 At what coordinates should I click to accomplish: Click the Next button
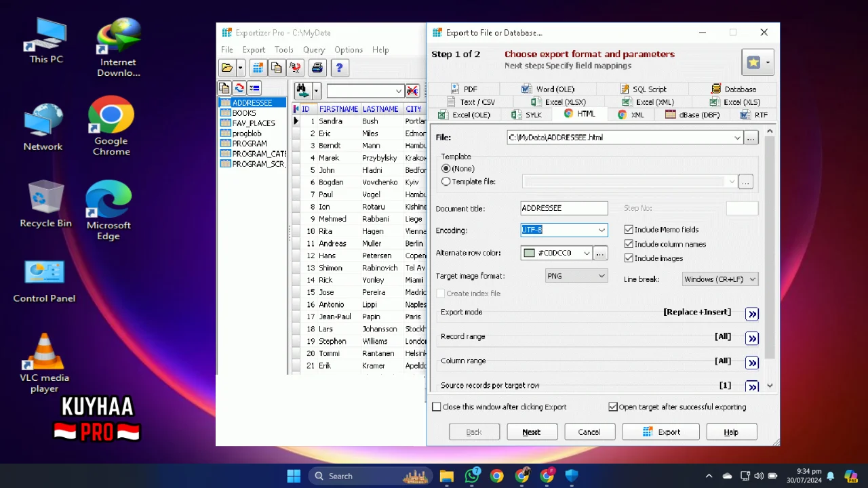[531, 432]
